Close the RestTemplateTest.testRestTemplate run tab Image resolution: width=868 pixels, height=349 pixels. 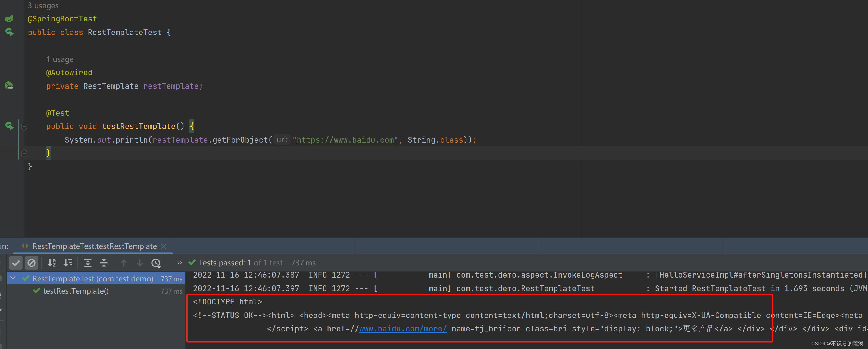pos(164,246)
